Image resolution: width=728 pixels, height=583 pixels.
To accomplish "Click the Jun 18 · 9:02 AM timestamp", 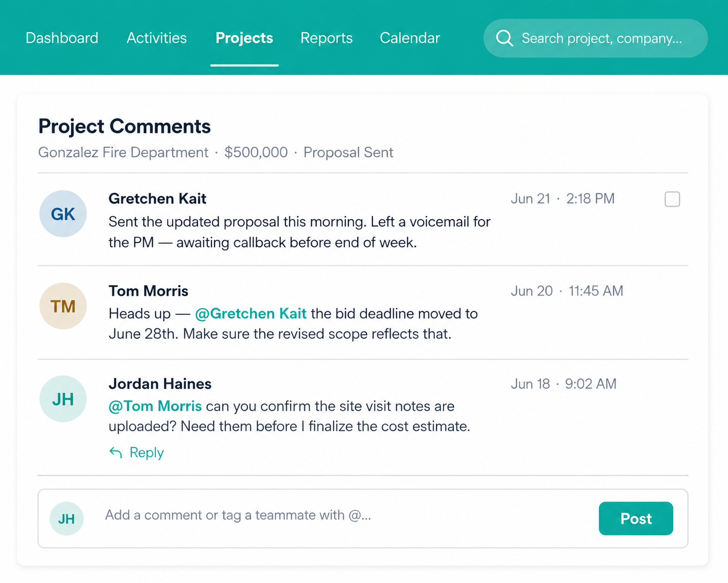I will coord(564,384).
